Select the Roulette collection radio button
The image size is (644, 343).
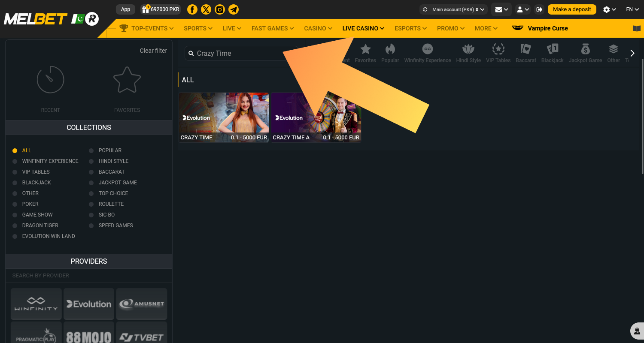click(91, 204)
